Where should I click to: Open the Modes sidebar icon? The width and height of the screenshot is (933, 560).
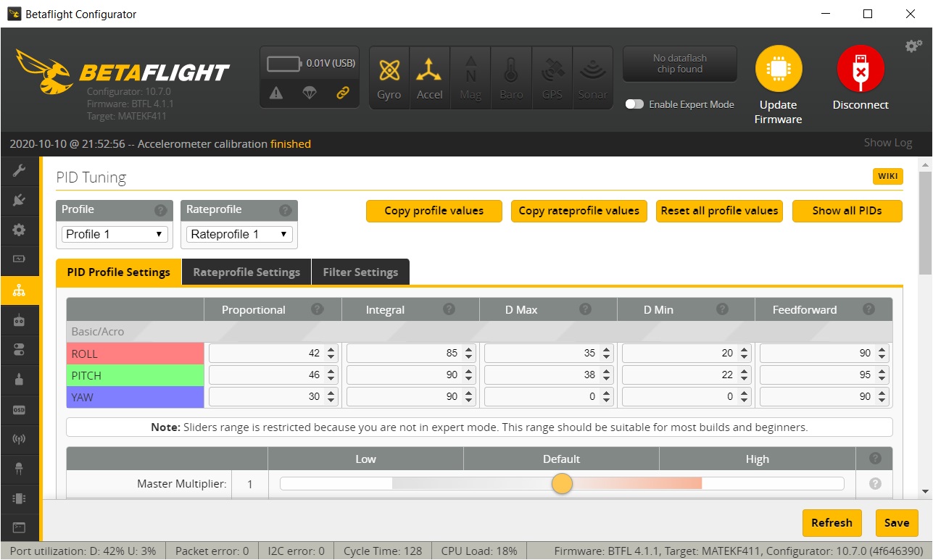click(x=19, y=349)
